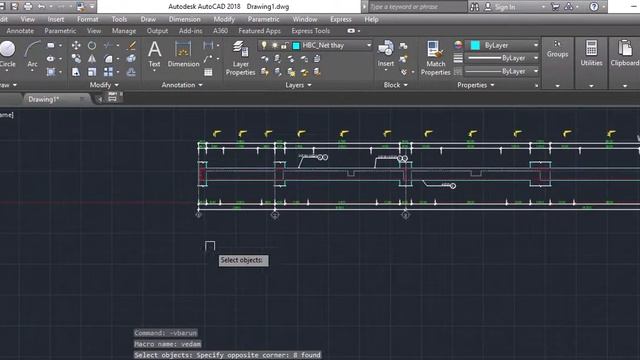Switch to the Manage ribbon tab
Image resolution: width=640 pixels, height=360 pixels.
(124, 31)
